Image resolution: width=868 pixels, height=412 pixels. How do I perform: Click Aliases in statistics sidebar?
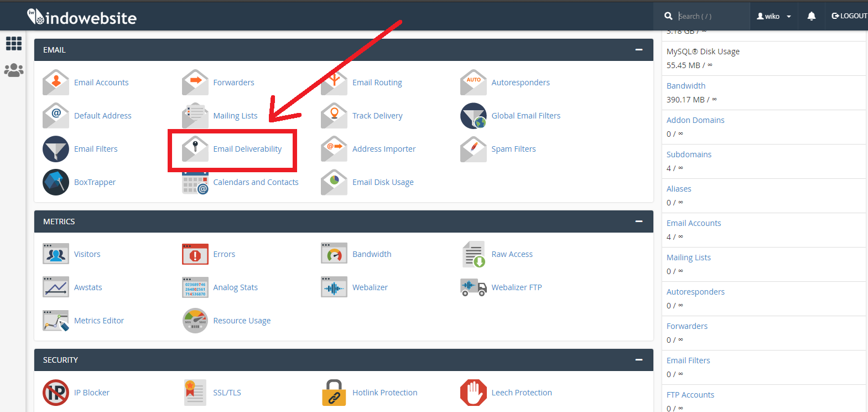point(679,189)
